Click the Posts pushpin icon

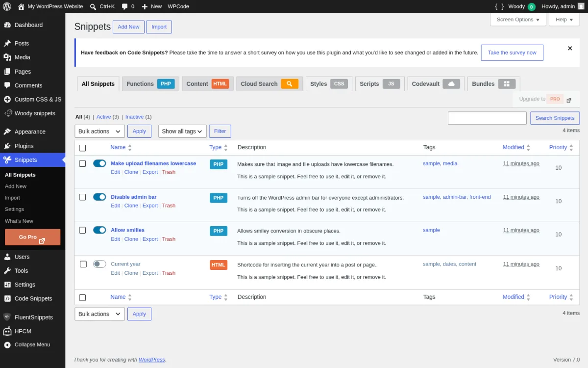pos(7,43)
